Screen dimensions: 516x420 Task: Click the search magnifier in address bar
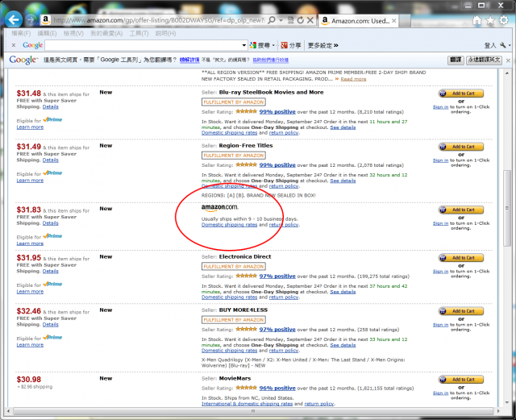tap(272, 20)
